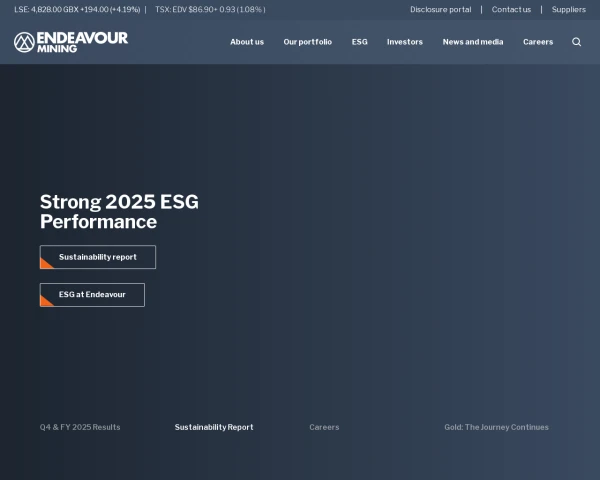The image size is (600, 480).
Task: Open the search magnifier icon
Action: (x=576, y=42)
